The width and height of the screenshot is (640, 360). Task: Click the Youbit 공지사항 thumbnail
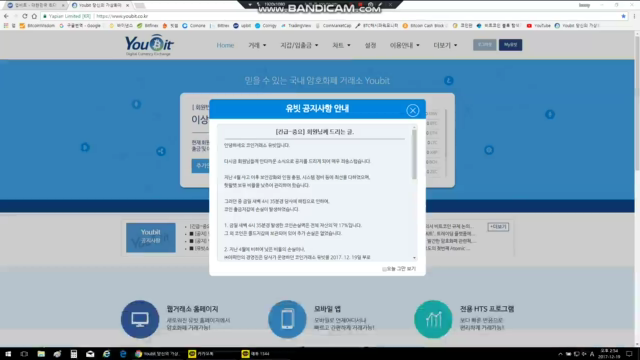151,238
